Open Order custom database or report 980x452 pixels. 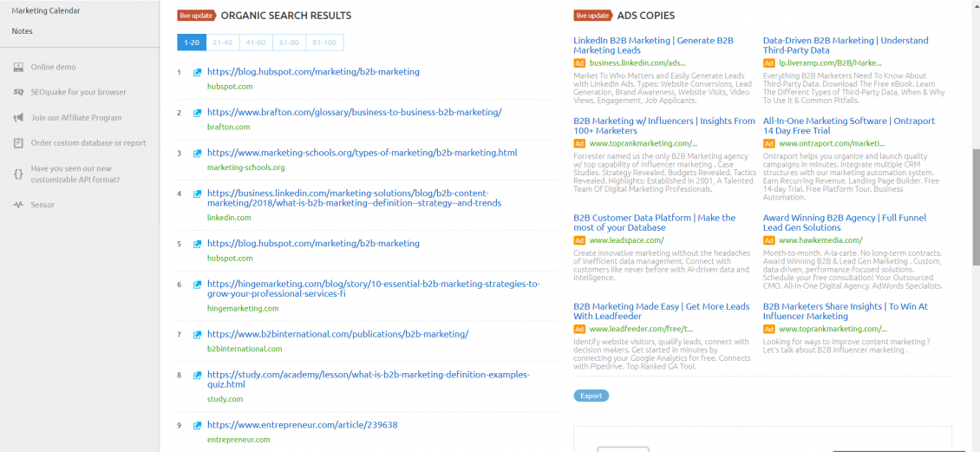88,143
